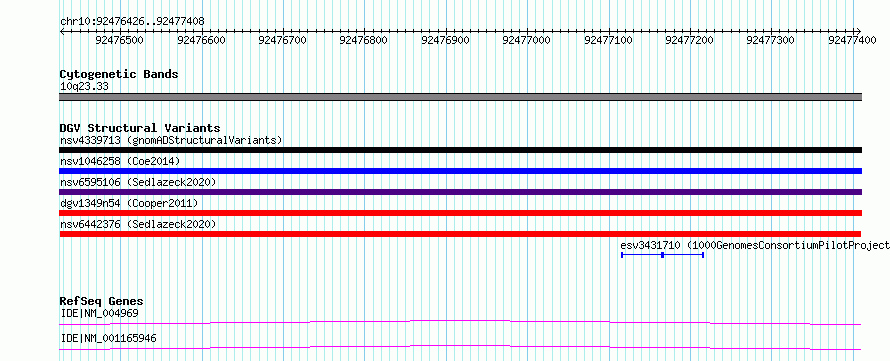The image size is (890, 361).
Task: Select the IDE|NM_001165946 transcript label
Action: [x=108, y=339]
